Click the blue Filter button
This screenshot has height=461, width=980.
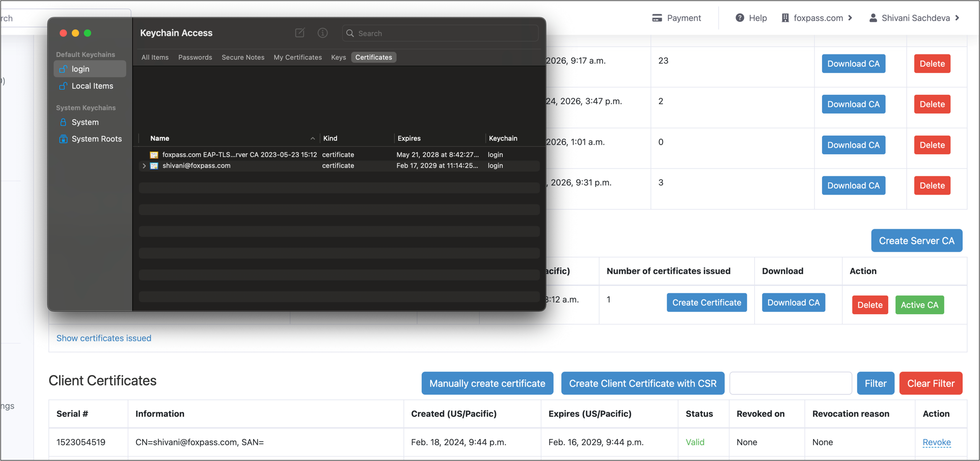(x=875, y=383)
